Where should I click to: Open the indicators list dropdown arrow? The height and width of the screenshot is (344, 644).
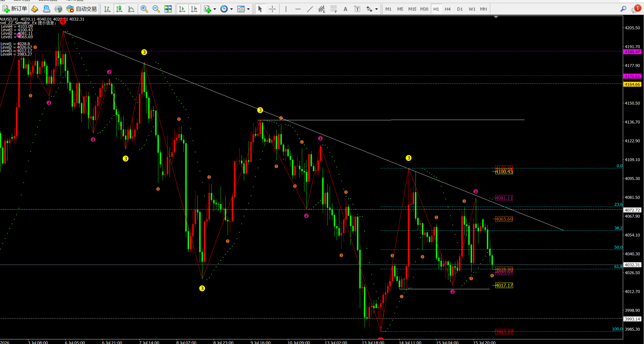tap(215, 9)
